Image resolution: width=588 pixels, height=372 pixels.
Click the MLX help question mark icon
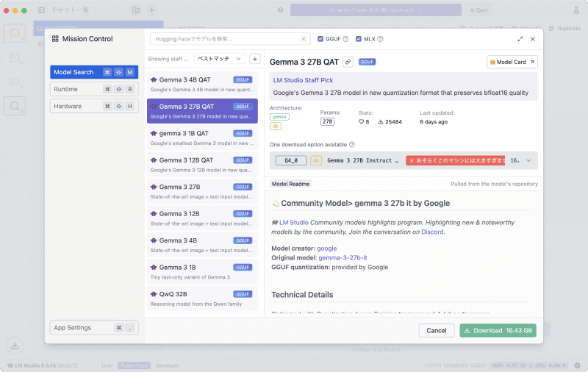coord(380,39)
